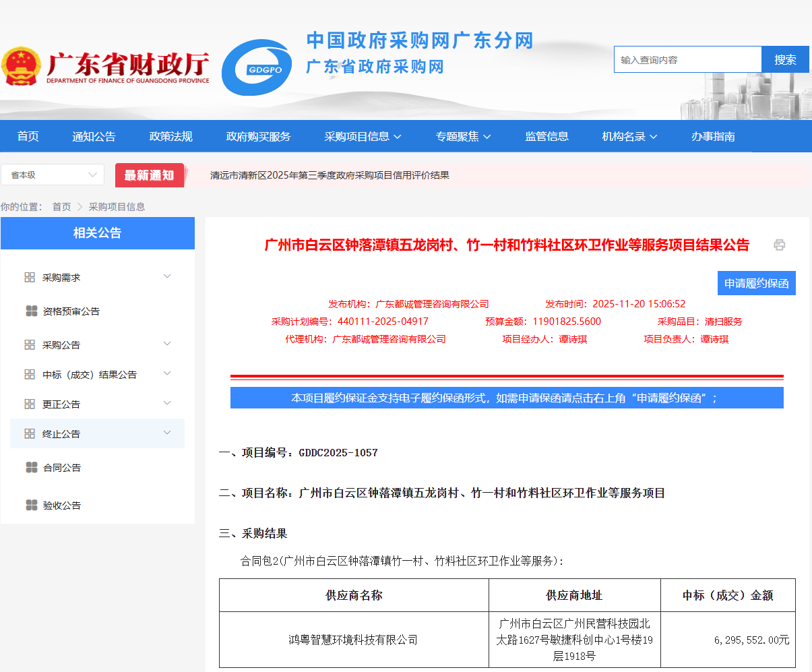812x672 pixels.
Task: Click the 项目经办人：谭诗琪 text
Action: [544, 339]
